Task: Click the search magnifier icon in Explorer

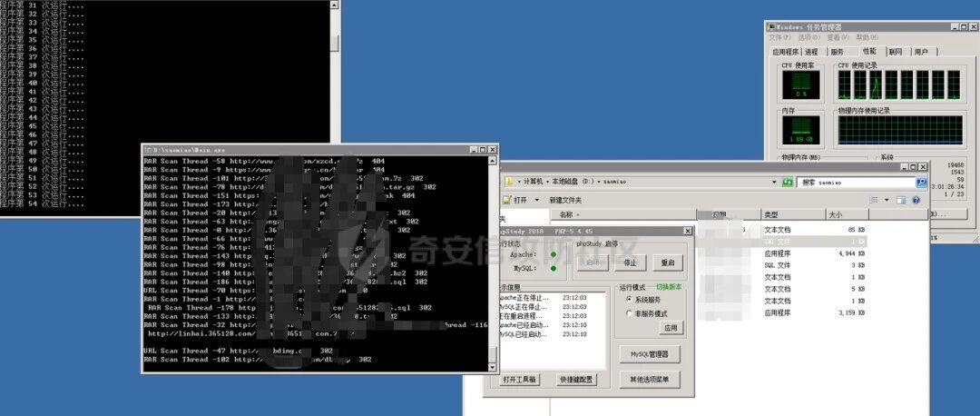Action: pyautogui.click(x=921, y=182)
